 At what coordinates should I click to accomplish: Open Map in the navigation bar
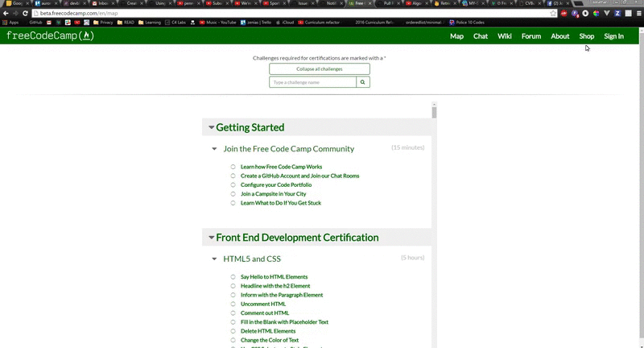[456, 36]
